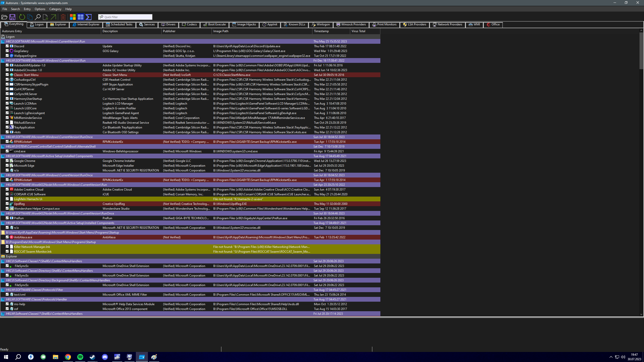Toggle hide Microsoft entries icon

(x=73, y=17)
